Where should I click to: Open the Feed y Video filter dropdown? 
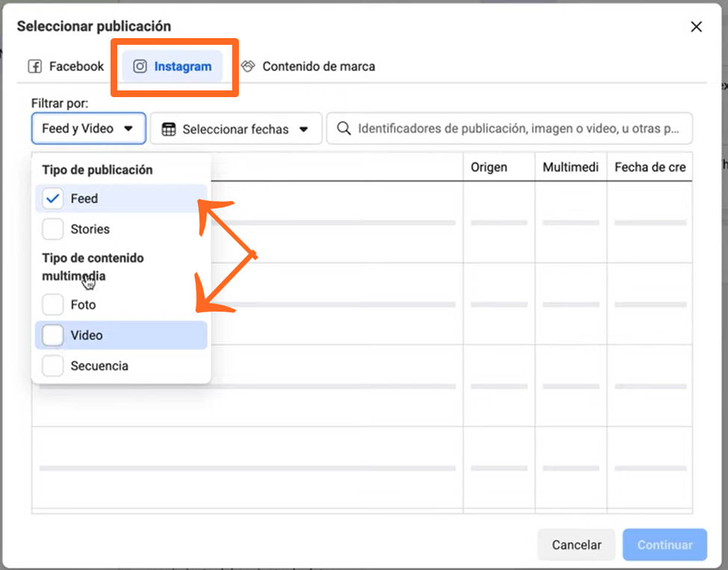[87, 128]
